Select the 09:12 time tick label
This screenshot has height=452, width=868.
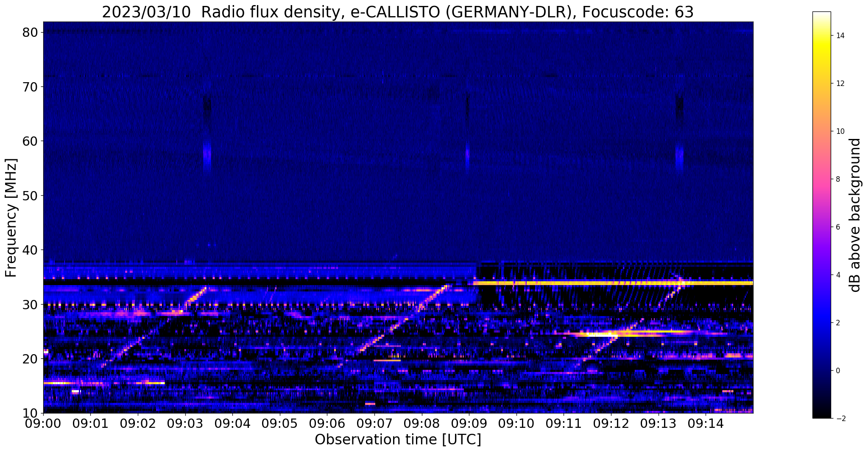click(611, 423)
